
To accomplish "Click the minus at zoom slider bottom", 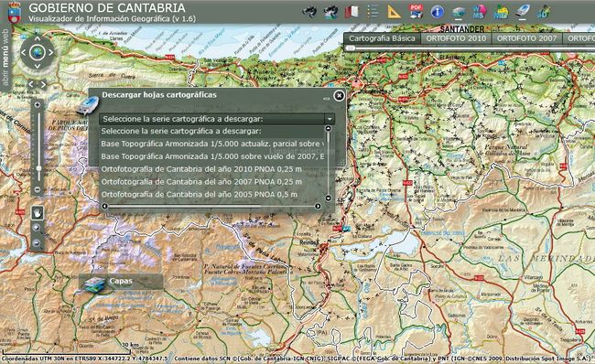I will 38,188.
